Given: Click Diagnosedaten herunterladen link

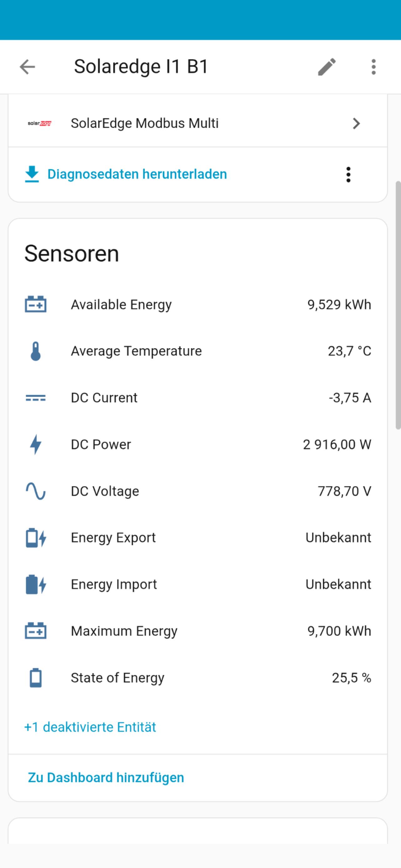Looking at the screenshot, I should coord(137,174).
